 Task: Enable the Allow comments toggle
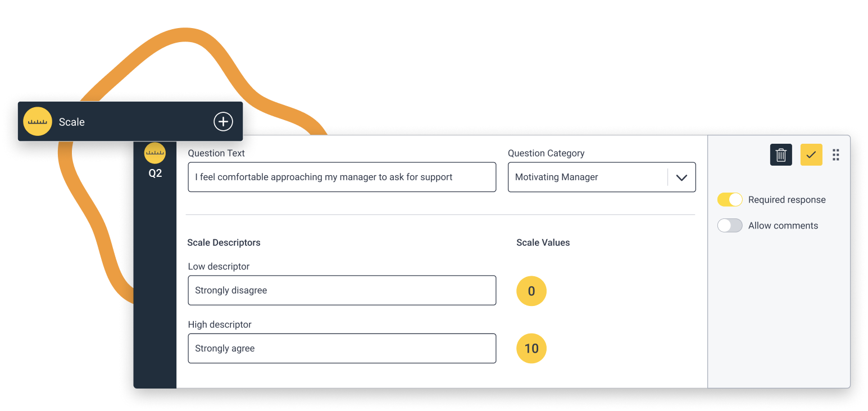tap(729, 225)
